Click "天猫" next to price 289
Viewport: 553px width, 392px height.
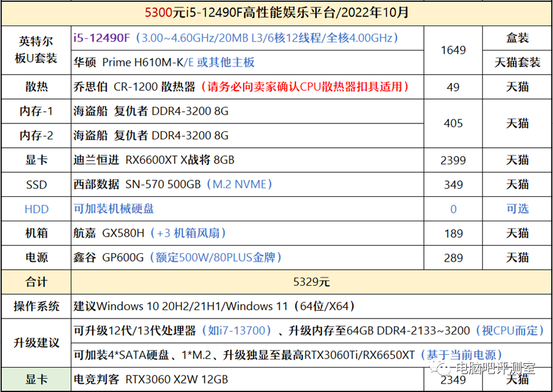coord(517,258)
